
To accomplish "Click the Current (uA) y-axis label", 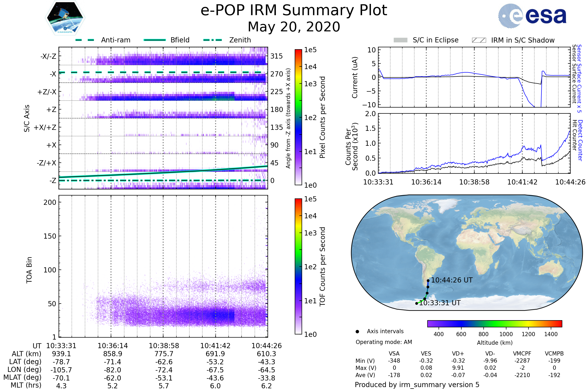I will 355,77.
